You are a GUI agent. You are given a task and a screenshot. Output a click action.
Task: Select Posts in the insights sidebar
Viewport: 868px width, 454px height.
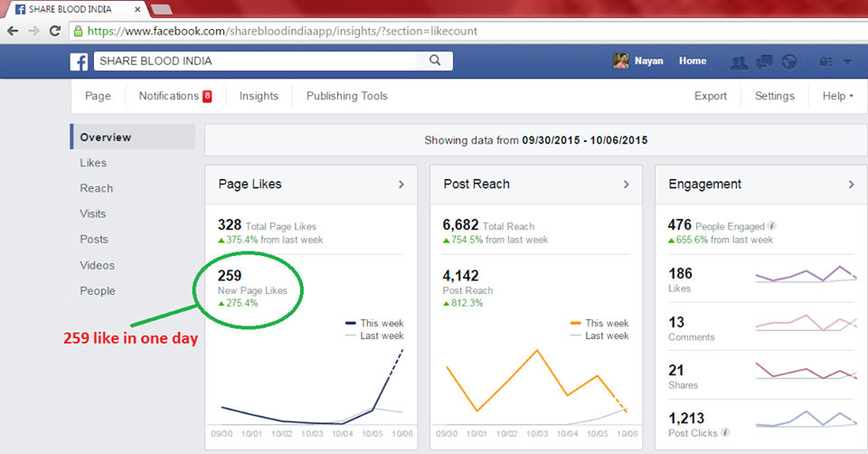(93, 239)
